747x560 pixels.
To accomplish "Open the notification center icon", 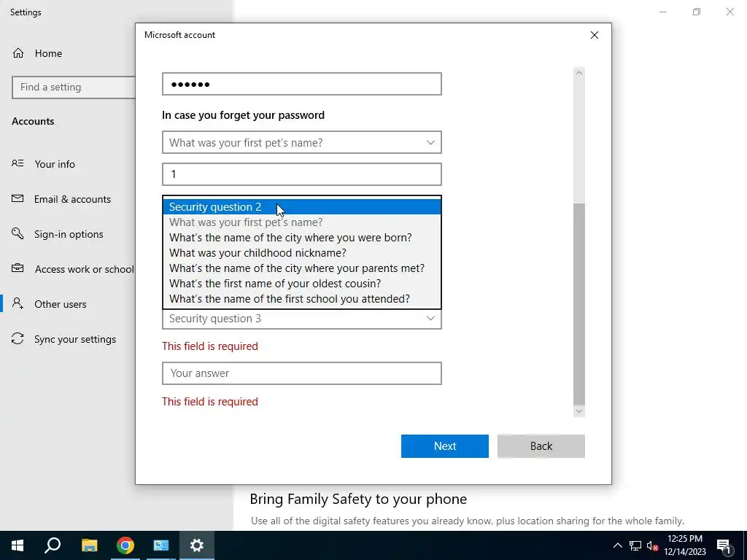I will coord(723,545).
